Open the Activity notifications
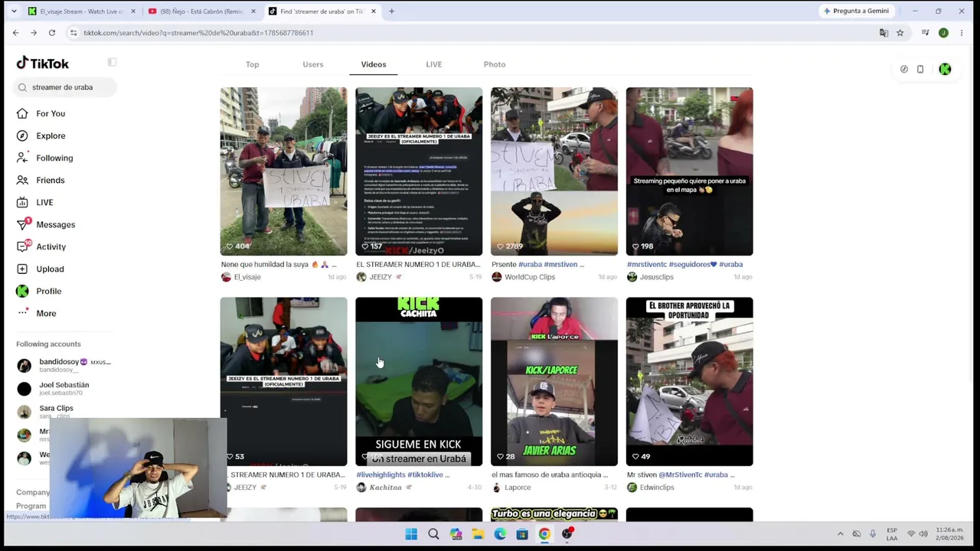Image resolution: width=980 pixels, height=551 pixels. pyautogui.click(x=51, y=246)
